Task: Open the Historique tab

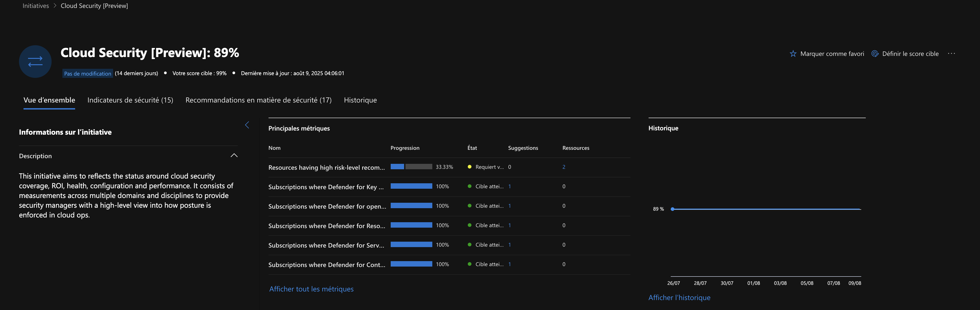Action: [360, 100]
